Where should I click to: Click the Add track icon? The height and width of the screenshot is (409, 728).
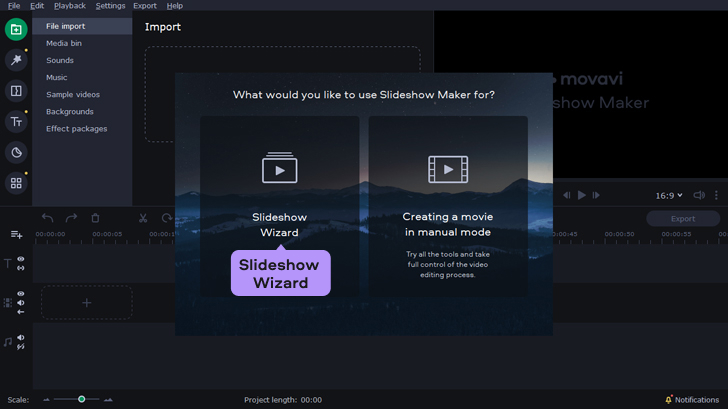pyautogui.click(x=16, y=234)
